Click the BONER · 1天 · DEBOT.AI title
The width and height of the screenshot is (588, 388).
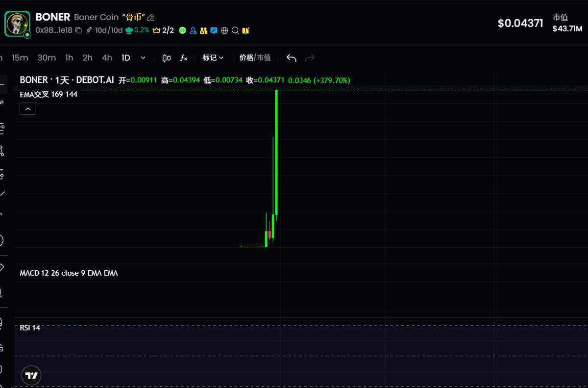coord(67,79)
